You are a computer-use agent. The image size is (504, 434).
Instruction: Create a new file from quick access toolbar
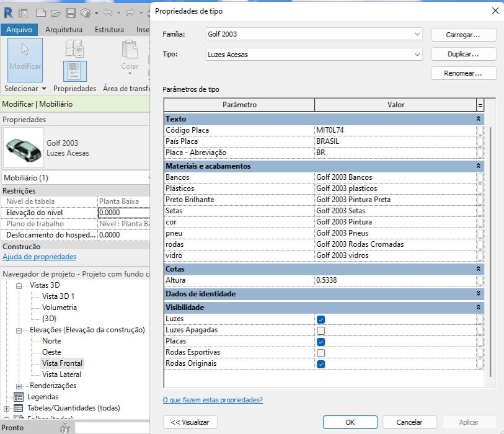(40, 13)
